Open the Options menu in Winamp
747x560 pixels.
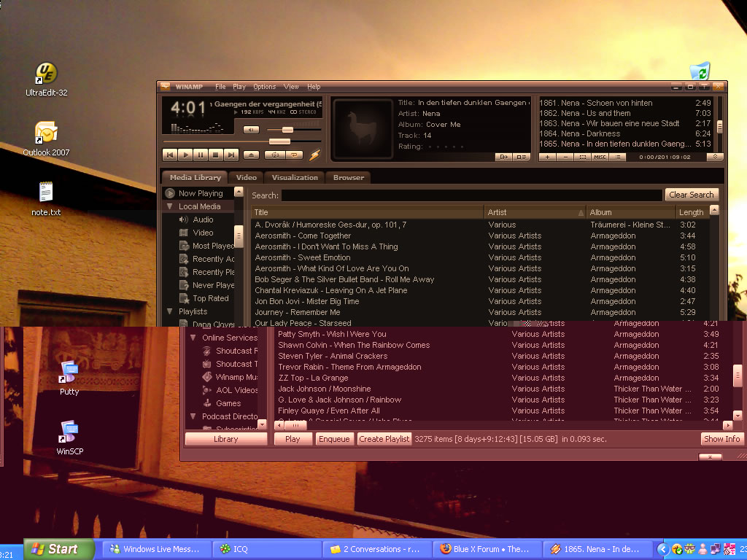click(x=264, y=87)
